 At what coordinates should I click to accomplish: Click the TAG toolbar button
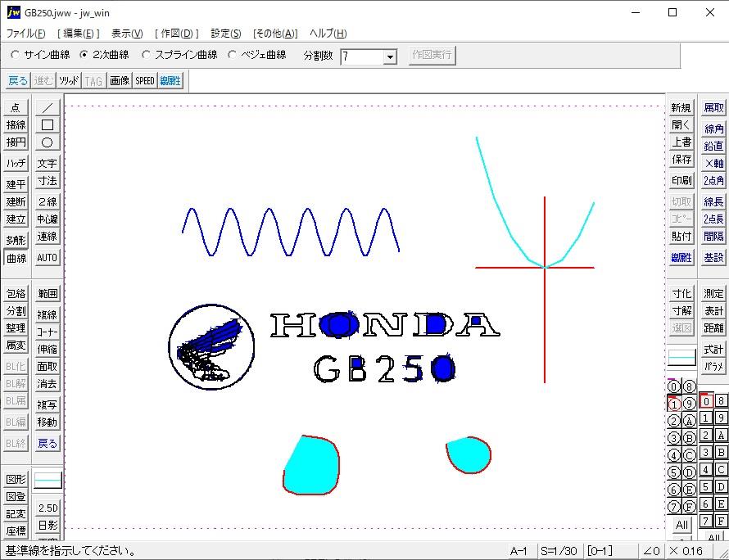[93, 81]
